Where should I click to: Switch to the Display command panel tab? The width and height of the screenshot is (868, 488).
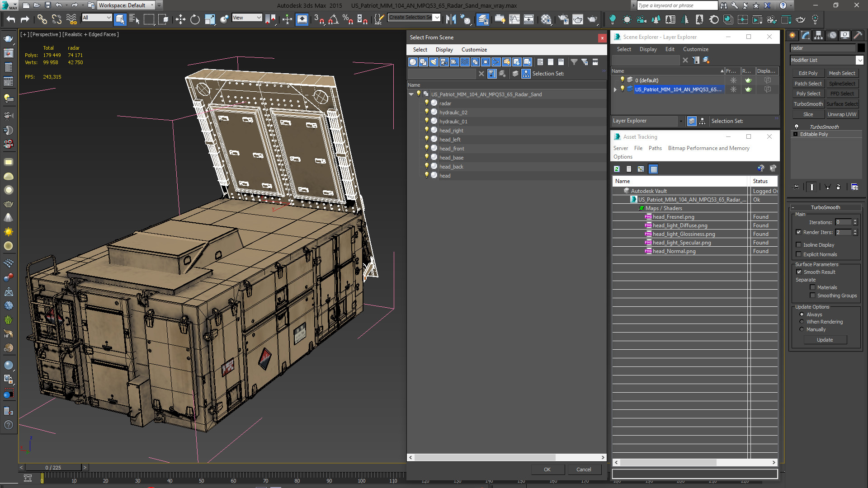pos(844,35)
